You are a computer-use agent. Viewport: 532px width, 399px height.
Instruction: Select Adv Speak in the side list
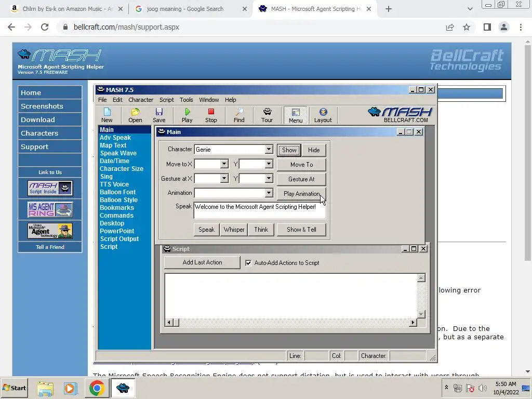[115, 137]
